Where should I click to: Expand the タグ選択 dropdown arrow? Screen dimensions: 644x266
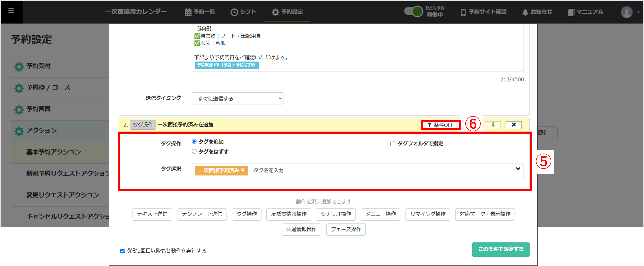(x=518, y=169)
